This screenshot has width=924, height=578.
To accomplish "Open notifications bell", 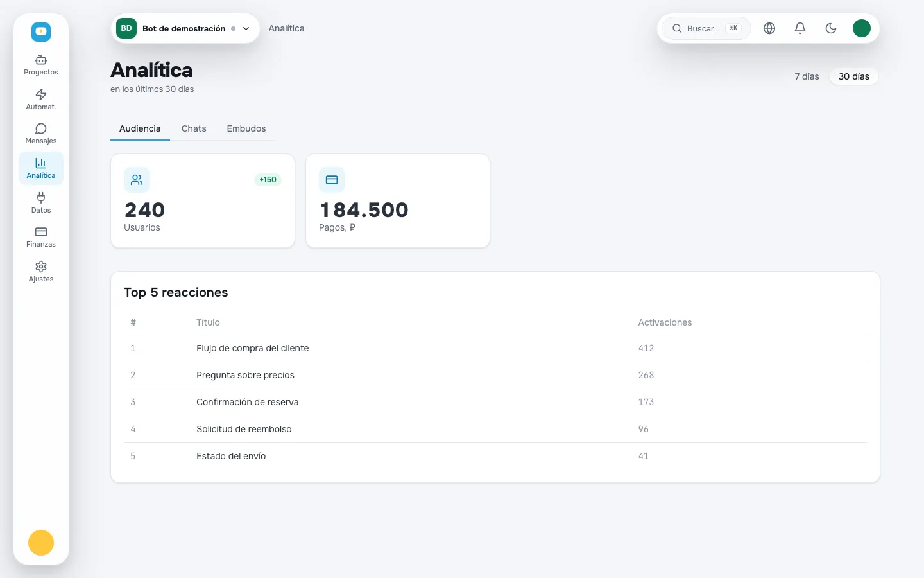I will tap(800, 28).
